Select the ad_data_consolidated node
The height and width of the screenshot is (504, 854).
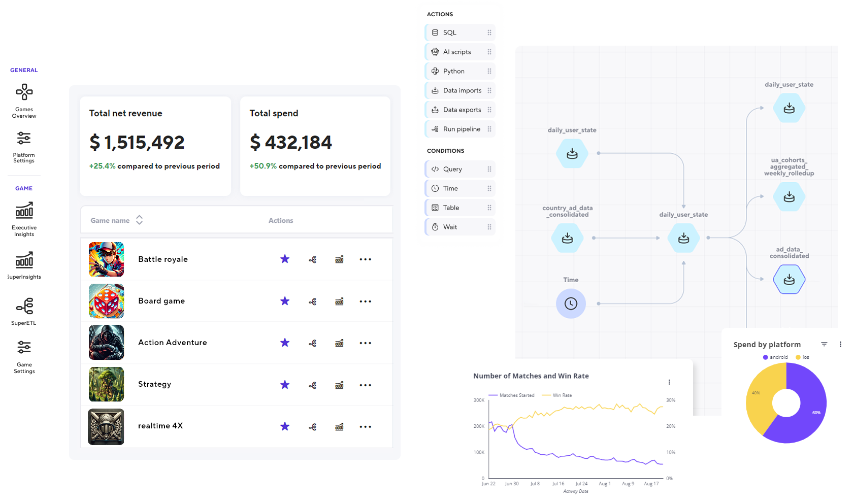[789, 279]
